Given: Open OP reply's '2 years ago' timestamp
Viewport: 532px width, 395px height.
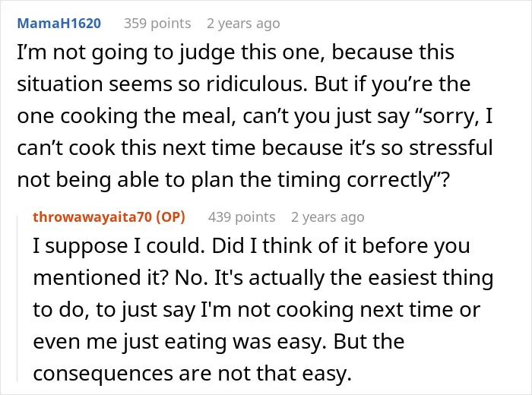Looking at the screenshot, I should 328,217.
